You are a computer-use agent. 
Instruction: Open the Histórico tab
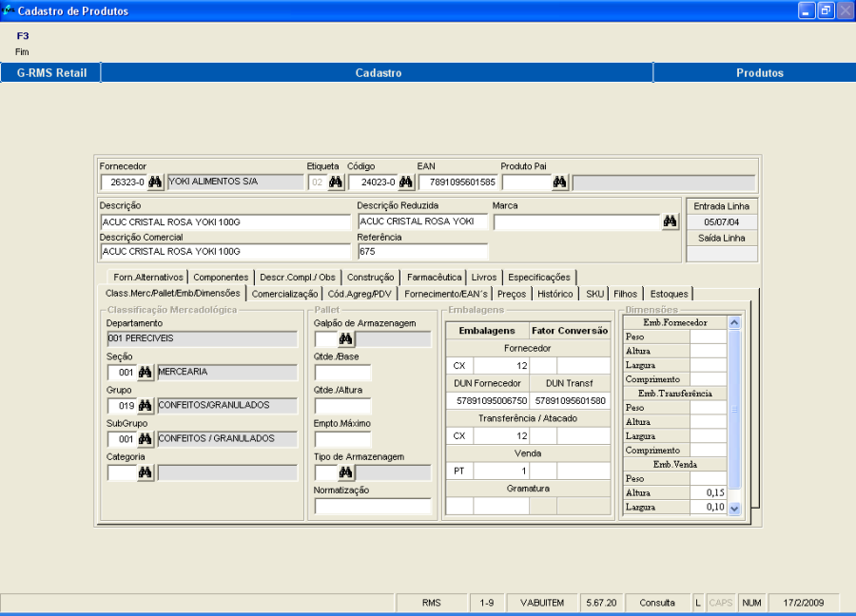tap(554, 294)
